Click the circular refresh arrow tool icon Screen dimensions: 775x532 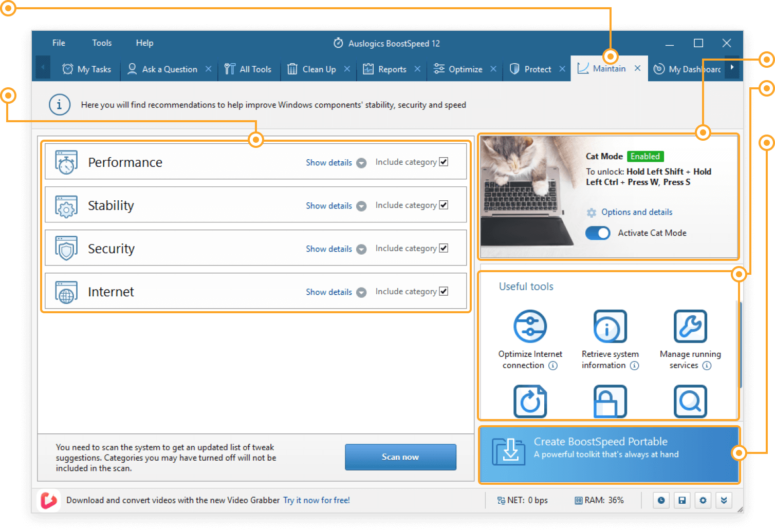point(530,401)
